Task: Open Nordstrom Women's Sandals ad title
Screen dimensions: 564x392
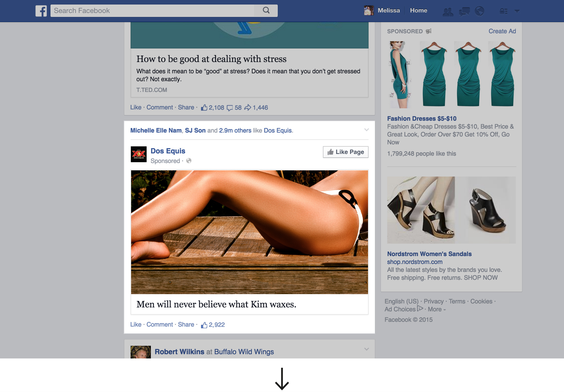Action: coord(429,254)
